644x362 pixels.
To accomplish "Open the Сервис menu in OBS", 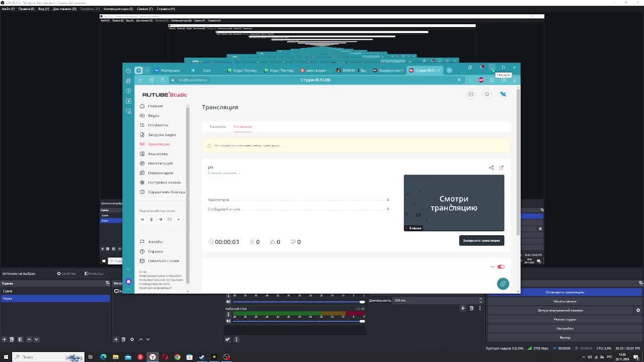I will (x=144, y=9).
